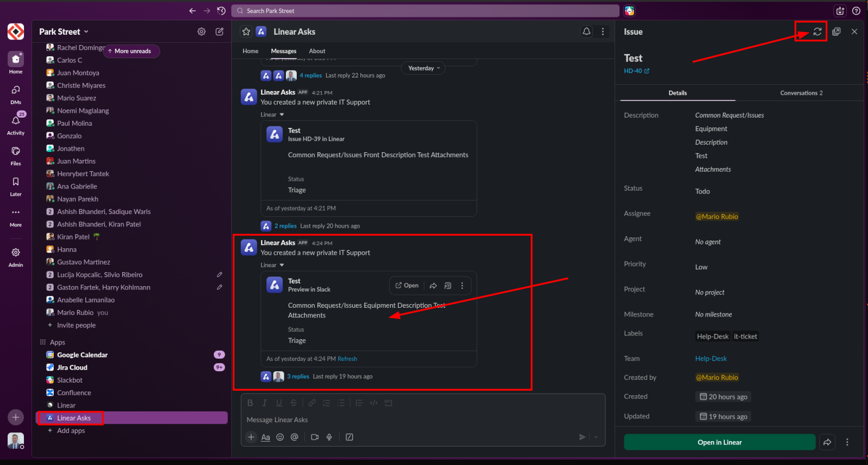Record a video clip from the composer

[x=315, y=437]
